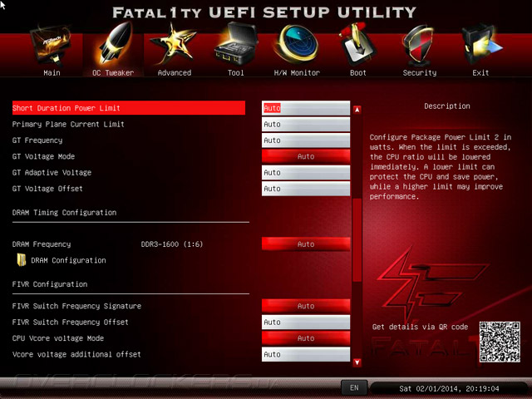Click GT Voltage Offset value field
This screenshot has width=532, height=399.
tap(306, 189)
